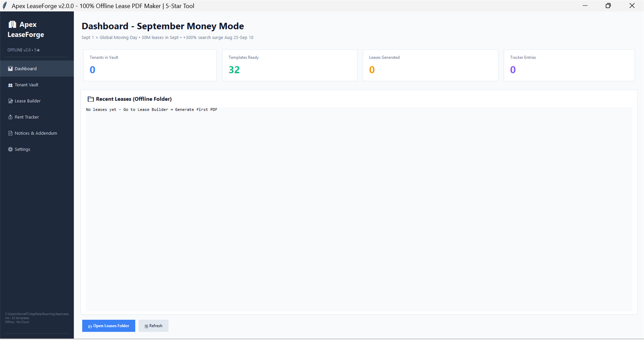
Task: Click the Dashboard chart icon in sidebar
Action: click(10, 69)
